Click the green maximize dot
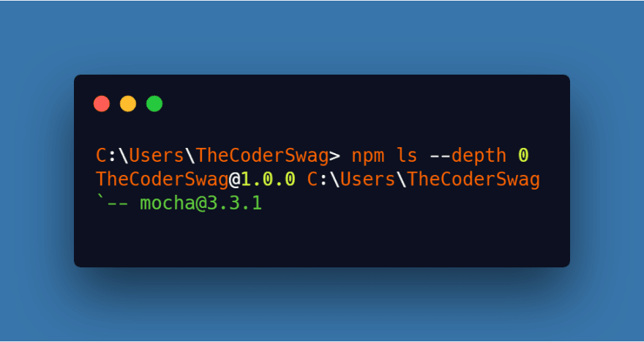 pyautogui.click(x=154, y=103)
